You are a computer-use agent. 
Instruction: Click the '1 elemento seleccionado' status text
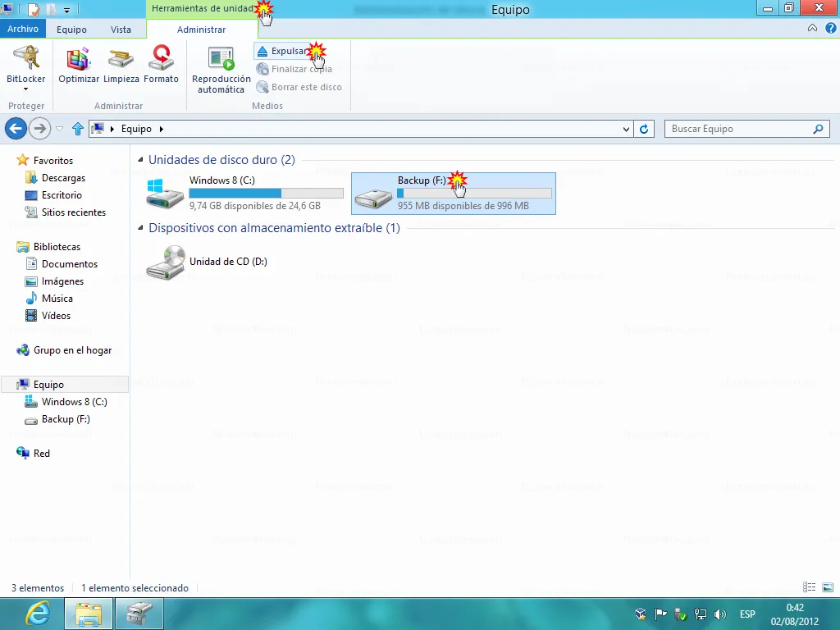point(135,588)
